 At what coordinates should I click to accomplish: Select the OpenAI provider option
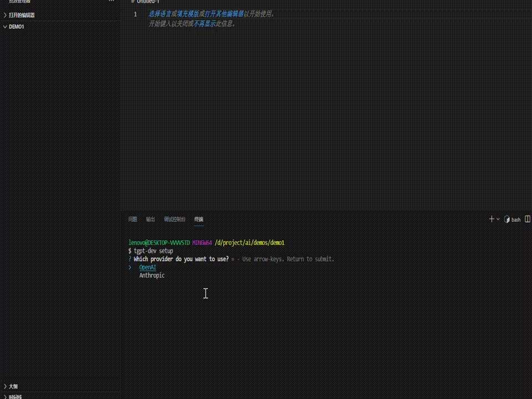(147, 267)
